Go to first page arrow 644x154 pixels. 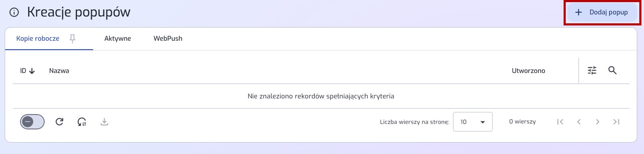[x=560, y=122]
